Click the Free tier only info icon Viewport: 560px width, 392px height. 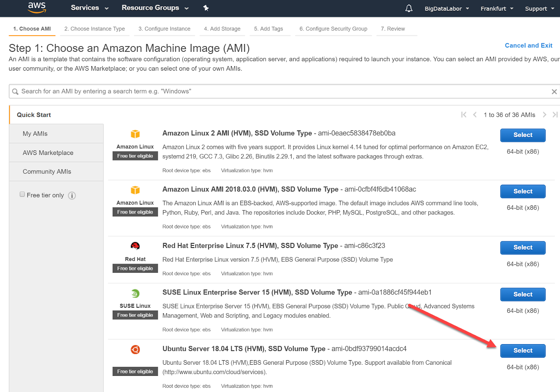(72, 195)
